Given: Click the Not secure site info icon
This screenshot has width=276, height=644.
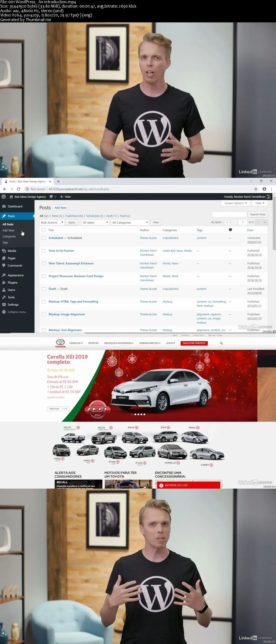Looking at the screenshot, I should click(x=27, y=189).
